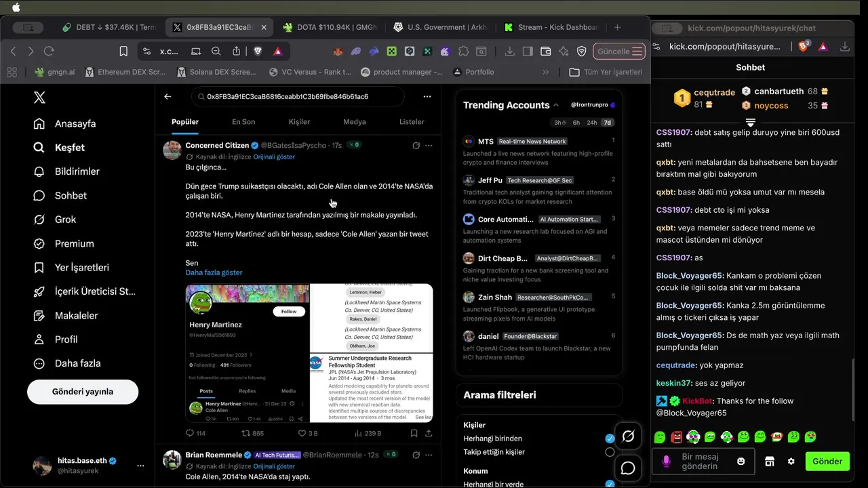Choose the 3h trending timeframe
This screenshot has width=868, height=488.
tap(559, 123)
